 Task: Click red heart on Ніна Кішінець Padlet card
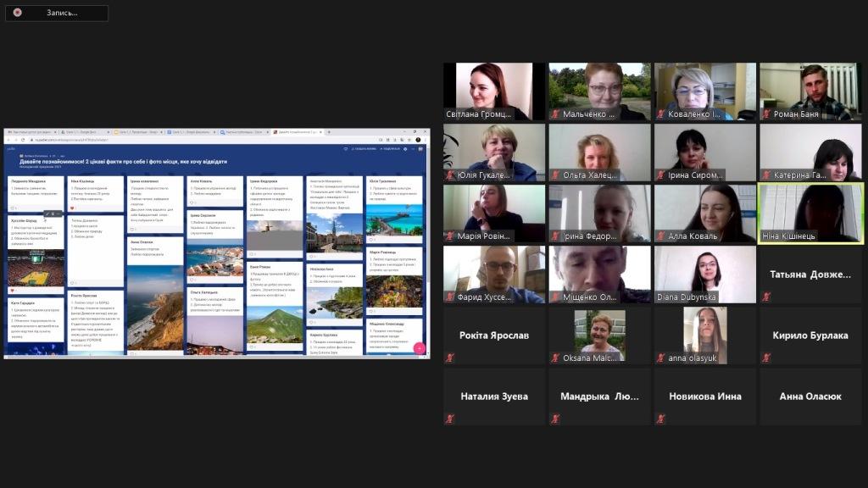(73, 208)
